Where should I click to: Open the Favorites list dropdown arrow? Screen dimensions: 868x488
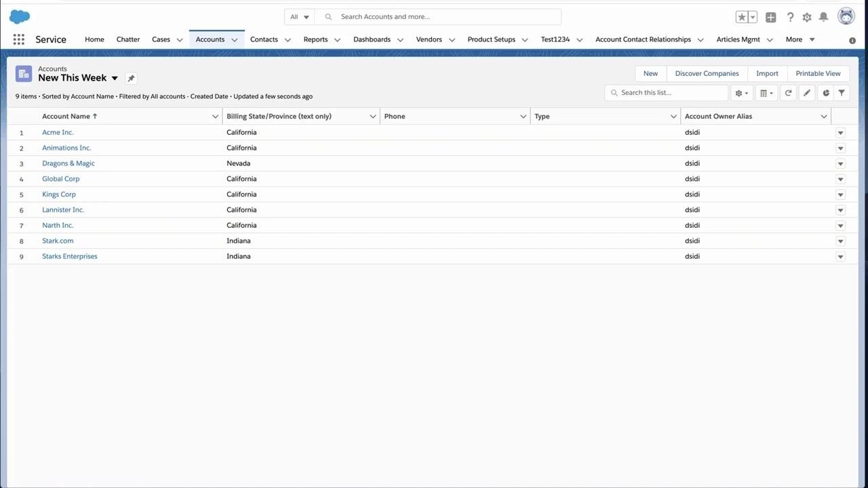[753, 17]
